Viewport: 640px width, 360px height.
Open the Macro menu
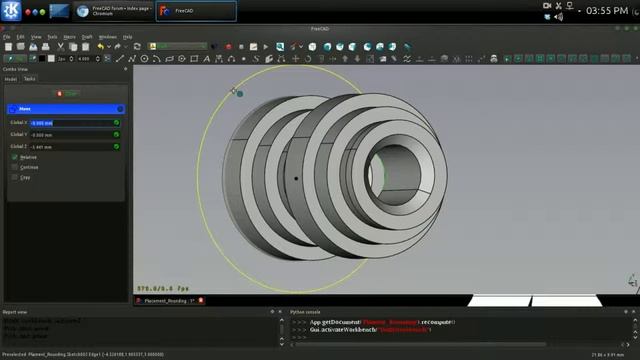69,37
